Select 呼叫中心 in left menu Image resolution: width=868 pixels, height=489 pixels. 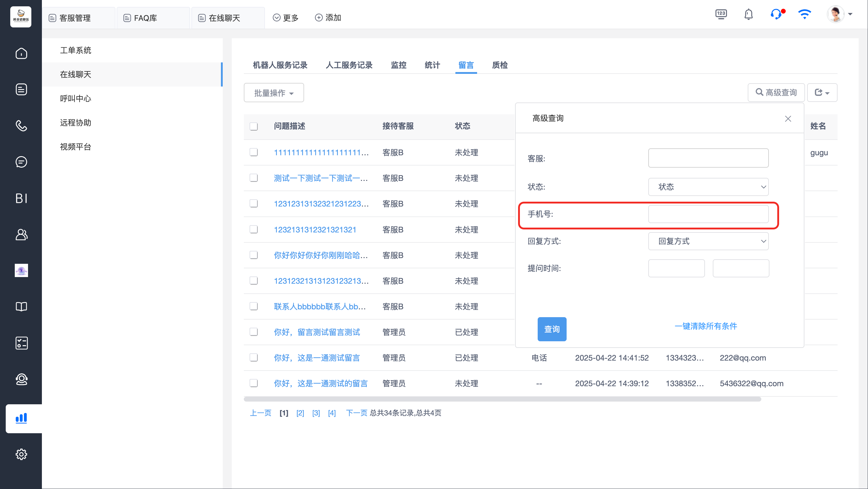point(75,98)
